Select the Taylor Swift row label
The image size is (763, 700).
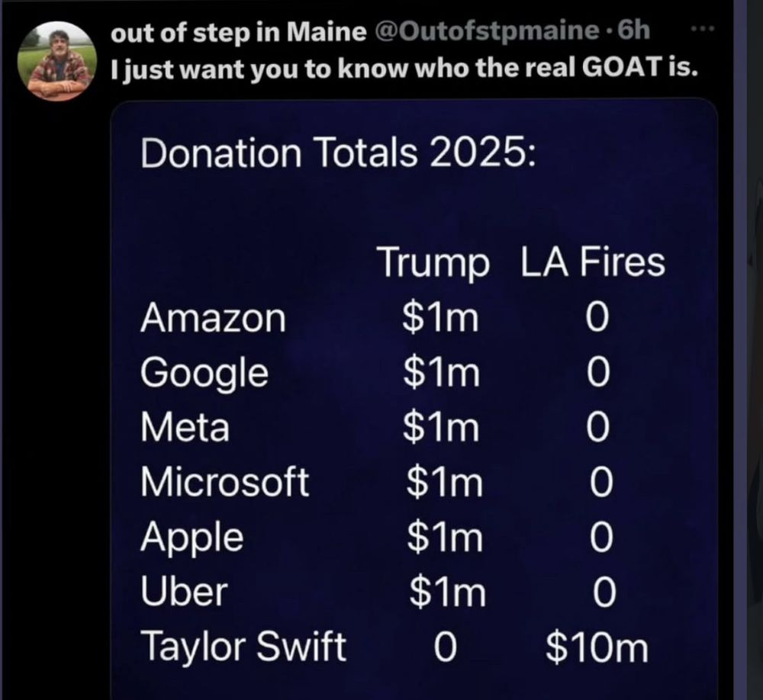click(x=243, y=647)
